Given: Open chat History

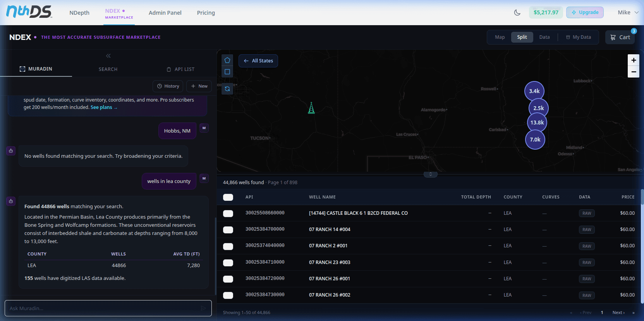Looking at the screenshot, I should 168,86.
